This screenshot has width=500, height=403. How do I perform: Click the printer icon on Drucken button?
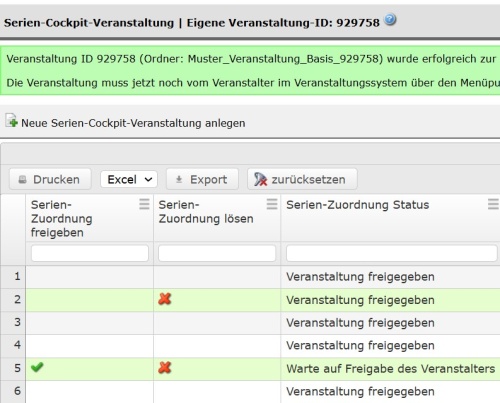click(22, 180)
